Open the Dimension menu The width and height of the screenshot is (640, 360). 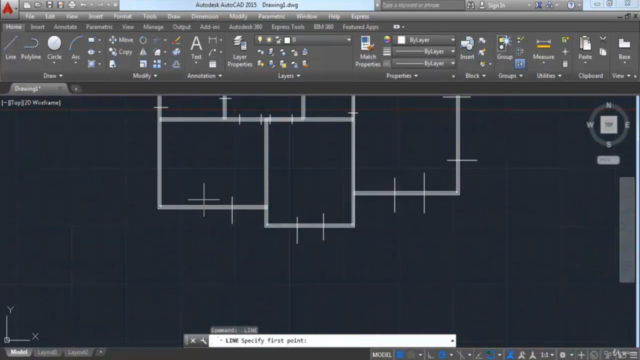pyautogui.click(x=204, y=16)
